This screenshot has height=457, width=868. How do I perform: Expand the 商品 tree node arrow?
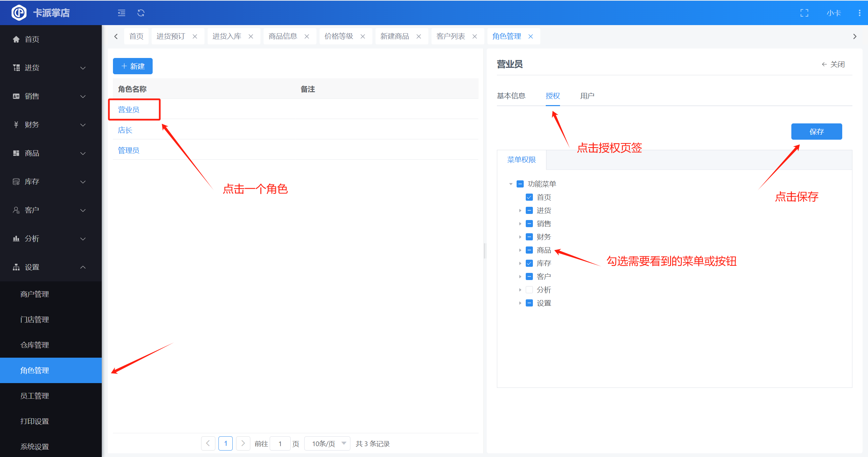[x=520, y=250]
